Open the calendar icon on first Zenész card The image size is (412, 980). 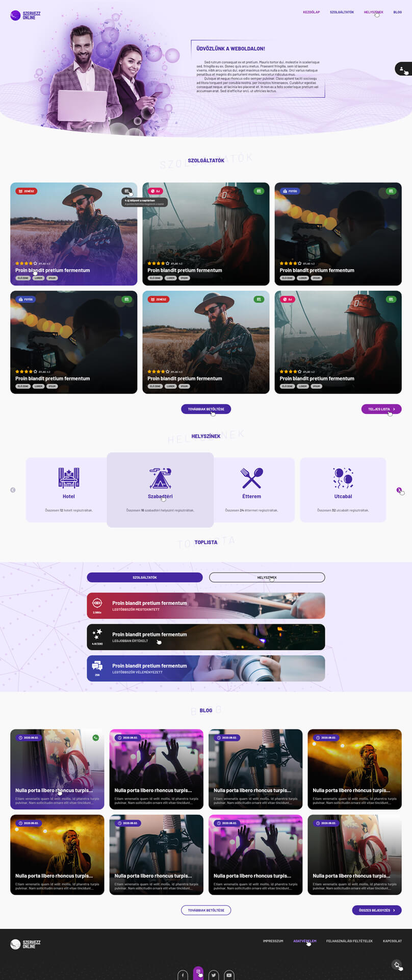127,191
